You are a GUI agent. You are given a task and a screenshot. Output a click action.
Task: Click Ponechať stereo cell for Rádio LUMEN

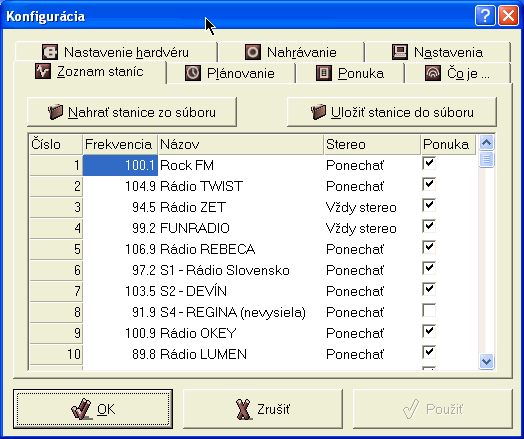tap(372, 354)
